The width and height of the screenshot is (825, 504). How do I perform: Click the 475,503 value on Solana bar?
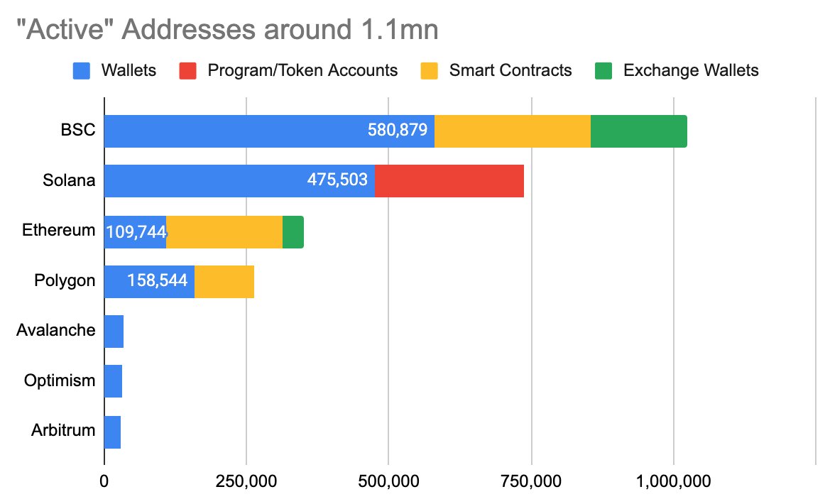pyautogui.click(x=337, y=180)
